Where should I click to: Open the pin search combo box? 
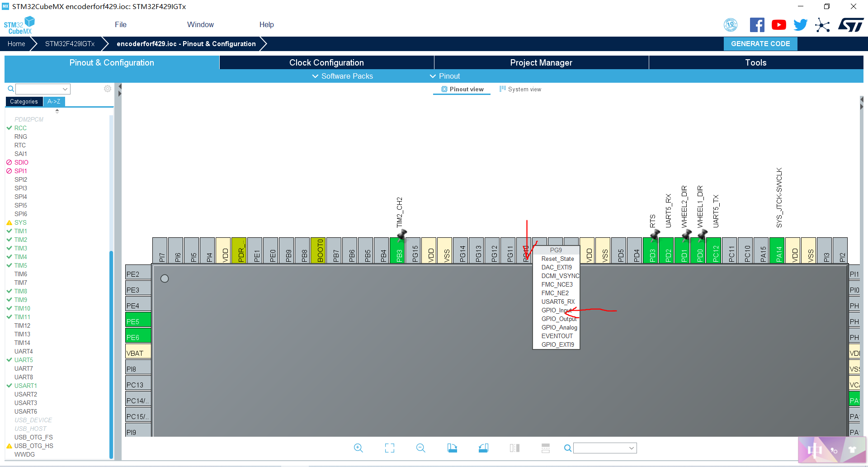[605, 448]
